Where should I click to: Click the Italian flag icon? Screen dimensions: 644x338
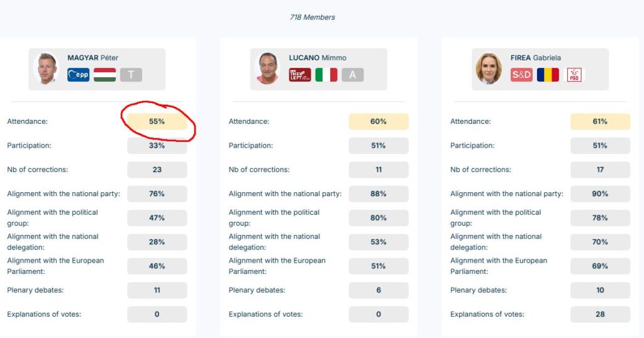tap(326, 75)
